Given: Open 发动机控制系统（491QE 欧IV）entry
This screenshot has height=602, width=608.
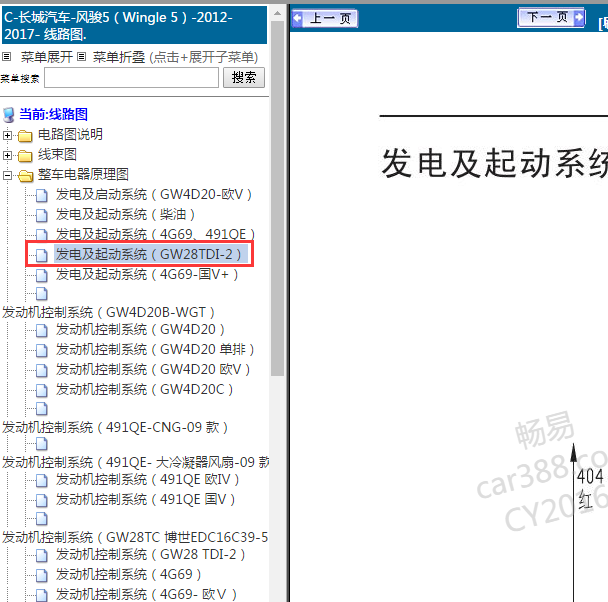Looking at the screenshot, I should coord(148,480).
